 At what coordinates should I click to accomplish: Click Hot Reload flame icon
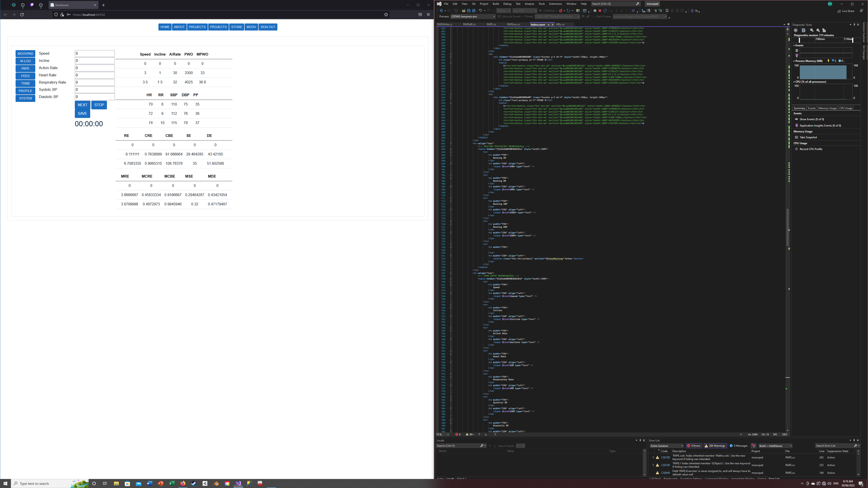click(x=561, y=10)
